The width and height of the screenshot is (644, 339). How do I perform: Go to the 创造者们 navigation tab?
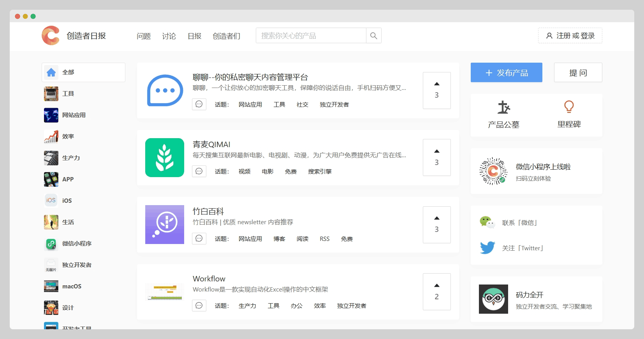pyautogui.click(x=226, y=36)
